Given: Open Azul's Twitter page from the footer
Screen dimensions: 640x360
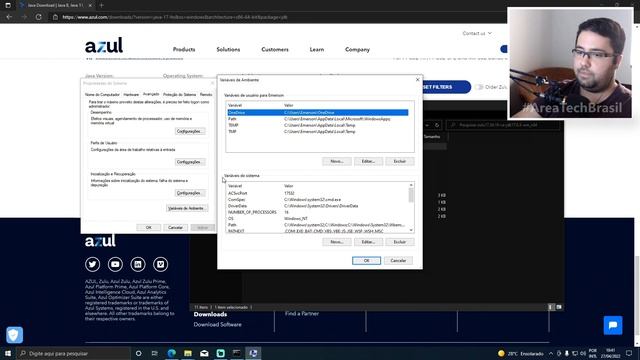Looking at the screenshot, I should coord(92,264).
